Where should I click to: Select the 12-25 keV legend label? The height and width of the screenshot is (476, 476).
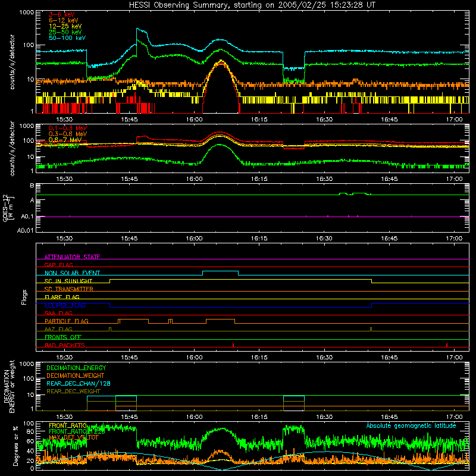point(65,26)
